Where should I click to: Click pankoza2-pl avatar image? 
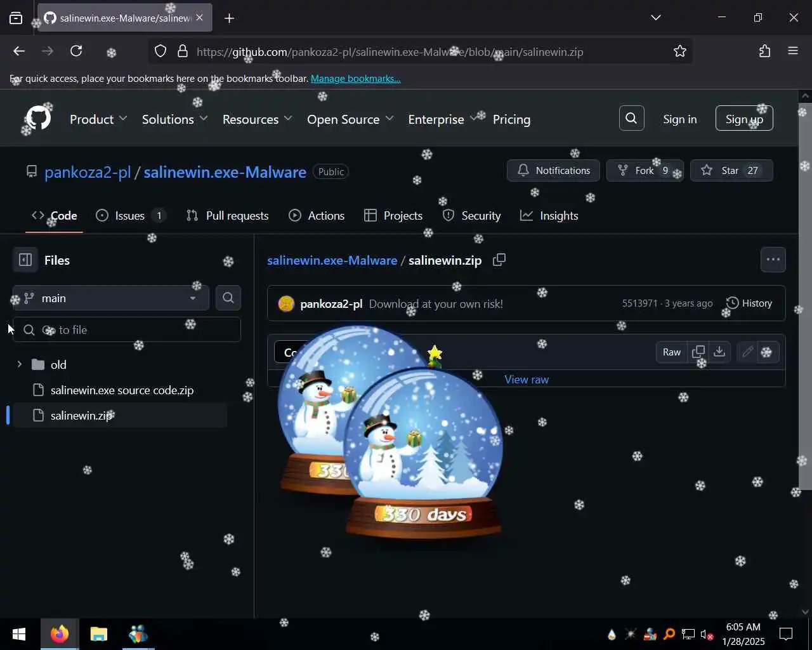click(286, 303)
